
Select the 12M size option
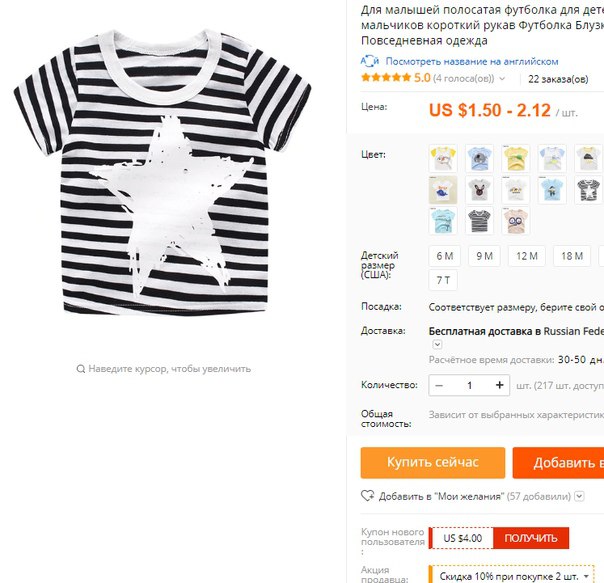pos(527,256)
